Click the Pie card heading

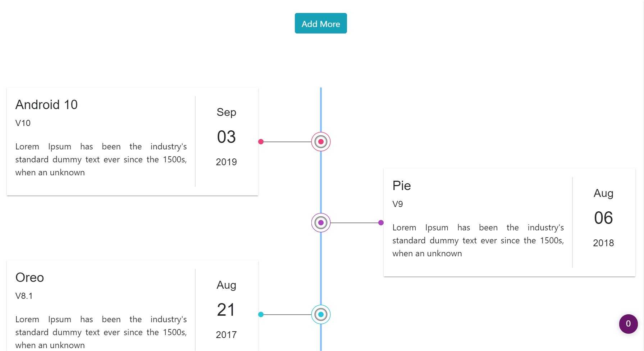(402, 186)
